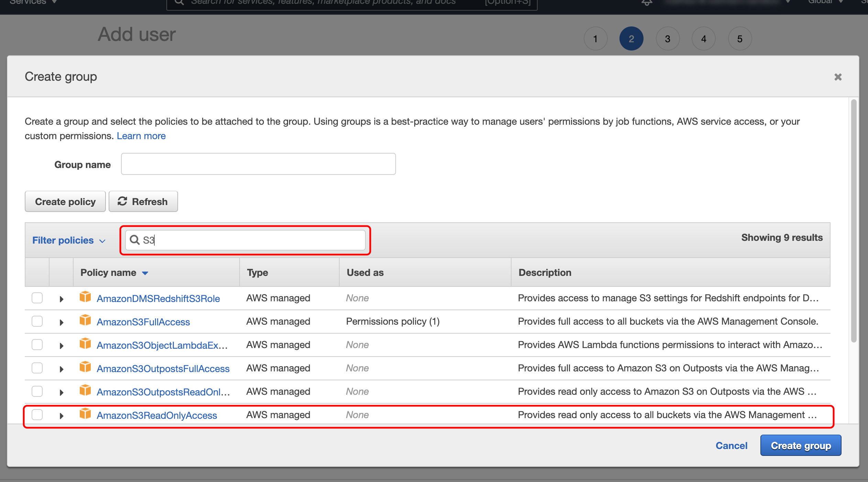Open the Services menu in top bar
Viewport: 868px width, 482px height.
pos(33,2)
